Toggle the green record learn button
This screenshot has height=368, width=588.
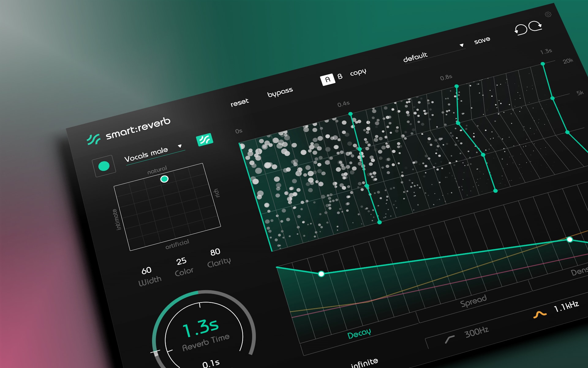(104, 166)
